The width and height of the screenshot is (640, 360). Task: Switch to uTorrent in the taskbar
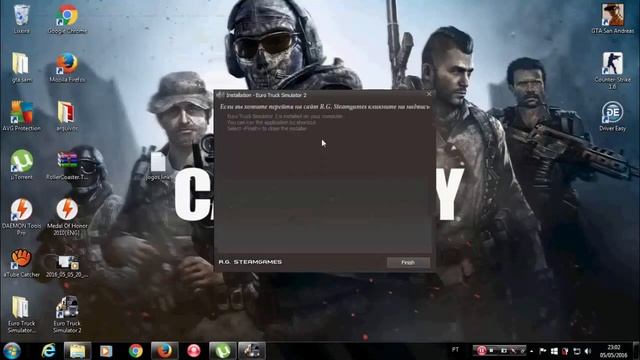point(222,351)
